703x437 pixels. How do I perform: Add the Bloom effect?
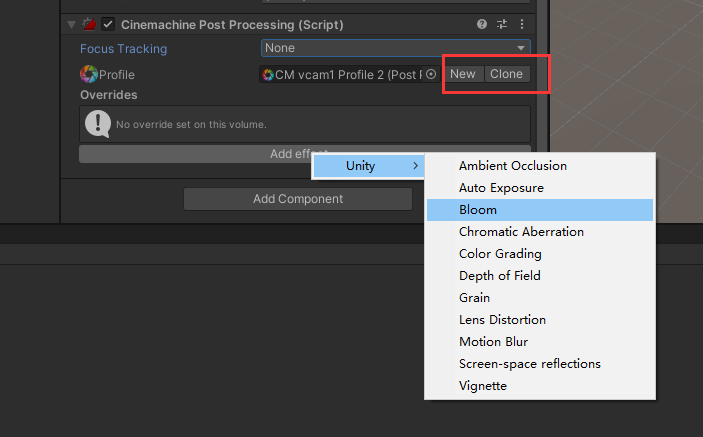pyautogui.click(x=540, y=210)
